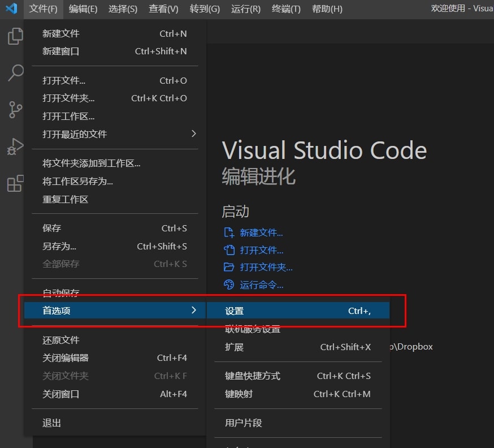Click the 运行命令... welcome link
The height and width of the screenshot is (448, 494).
point(262,285)
